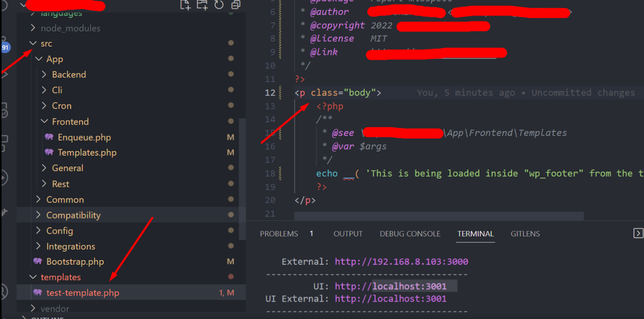The width and height of the screenshot is (644, 319).
Task: Click the <p class="body"> tag line
Action: coord(338,93)
